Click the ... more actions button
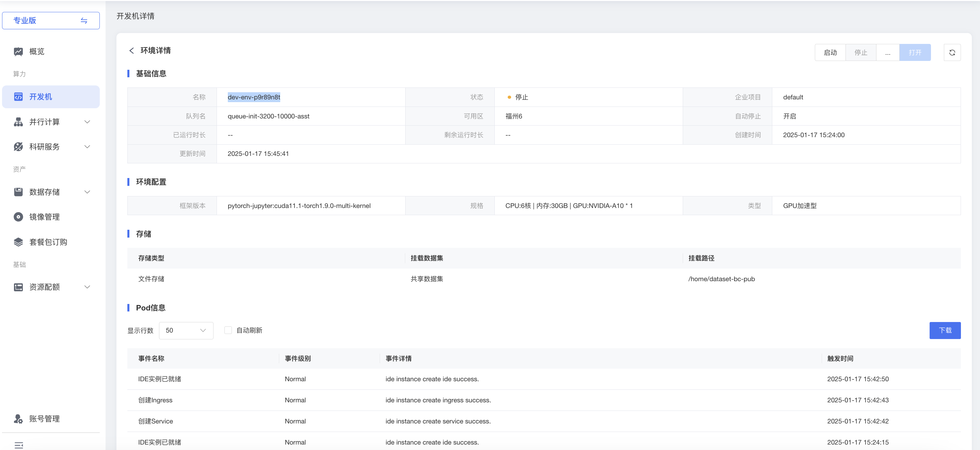Screen dimensions: 980x450 coord(888,52)
